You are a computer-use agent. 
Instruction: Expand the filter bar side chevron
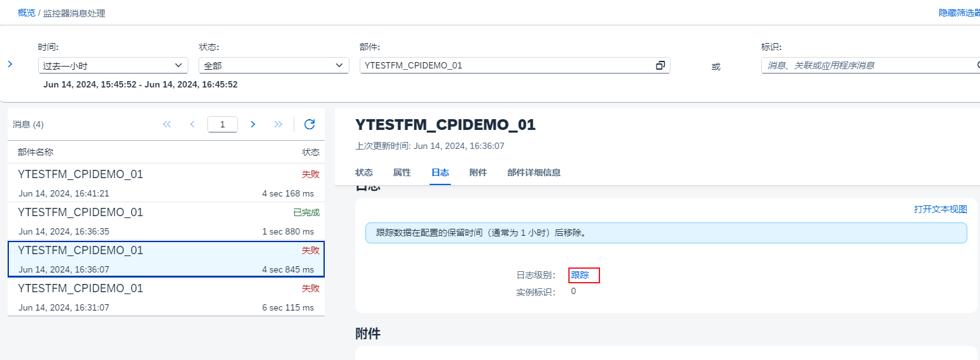pyautogui.click(x=10, y=64)
